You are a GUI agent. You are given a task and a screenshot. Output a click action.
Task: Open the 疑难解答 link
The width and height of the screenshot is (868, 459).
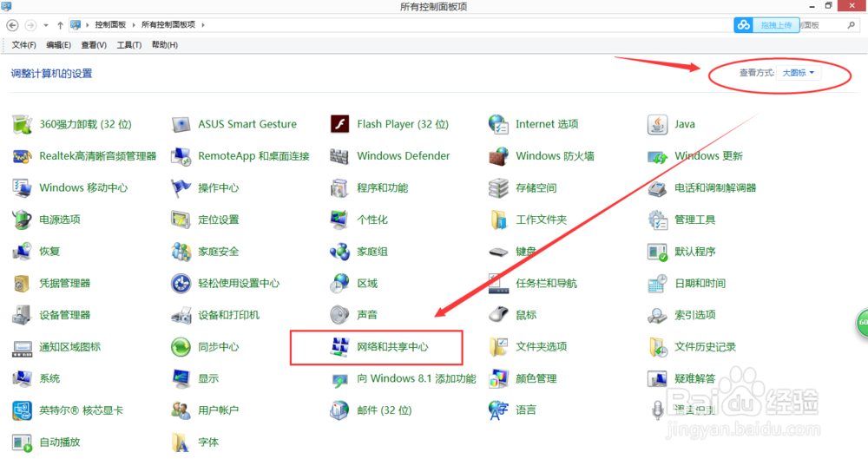[694, 378]
